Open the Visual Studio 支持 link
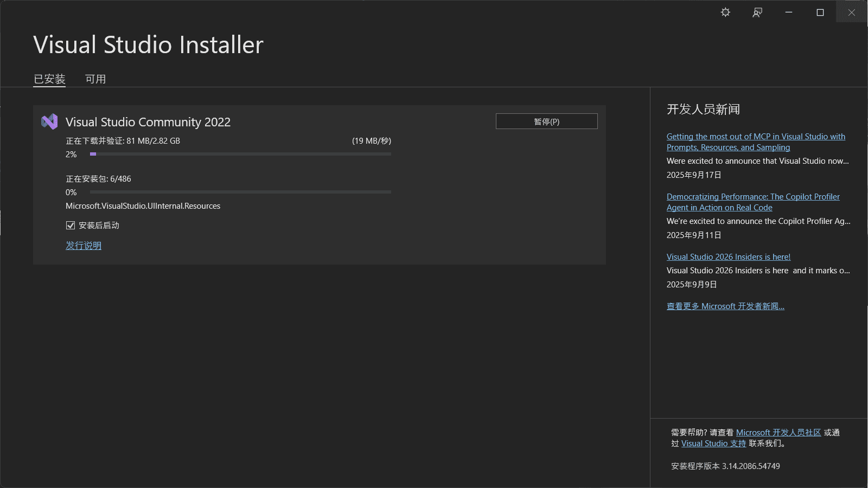 713,444
